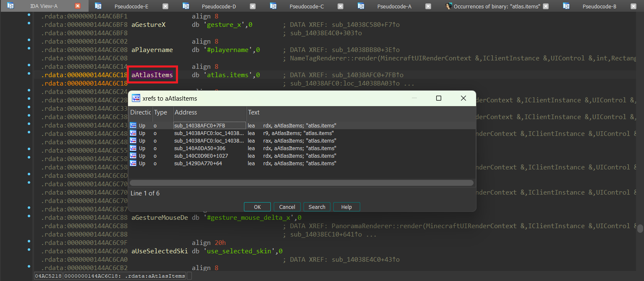Select the xref row with lea r9, aAtlasItems
The height and width of the screenshot is (281, 644).
click(301, 133)
